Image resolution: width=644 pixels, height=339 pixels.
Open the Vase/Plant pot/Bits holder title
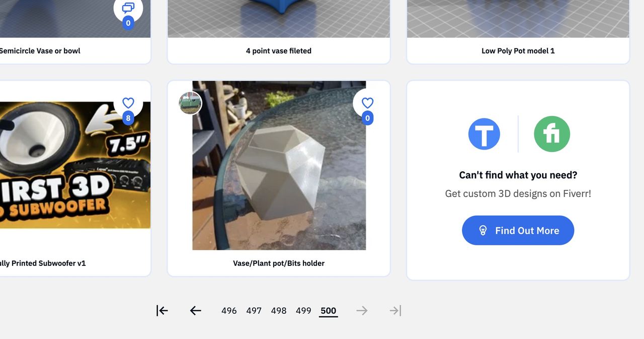pyautogui.click(x=279, y=263)
